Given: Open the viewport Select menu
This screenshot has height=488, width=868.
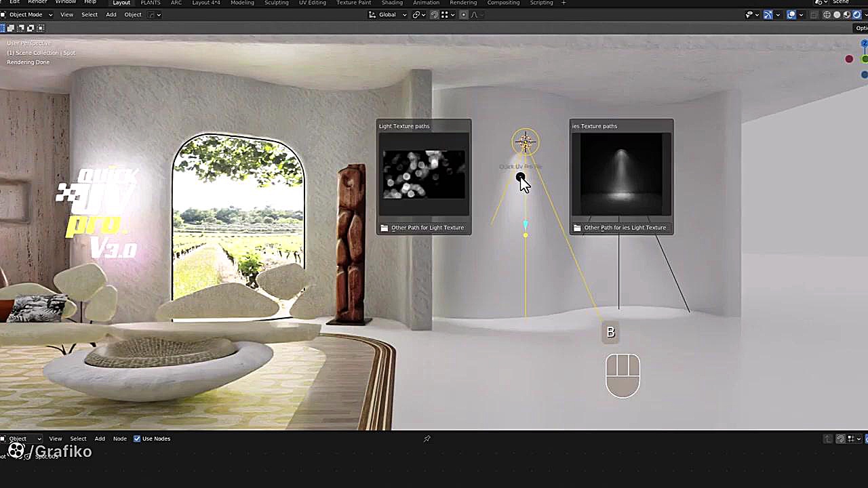Looking at the screenshot, I should [x=90, y=14].
